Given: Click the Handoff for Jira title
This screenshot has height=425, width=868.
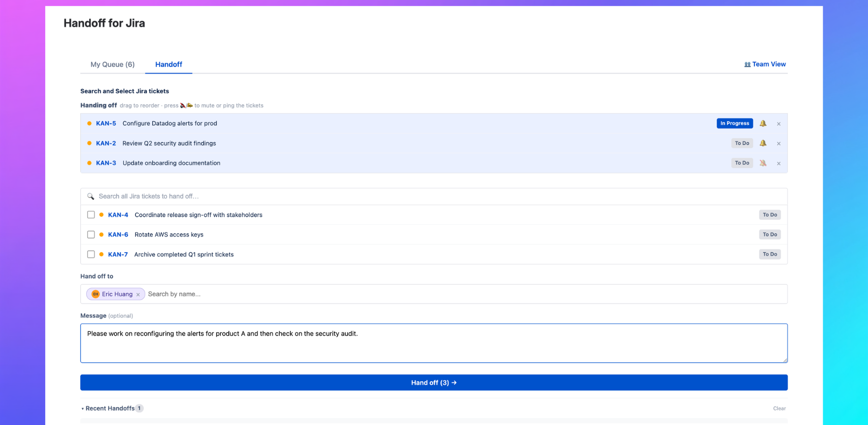Looking at the screenshot, I should point(104,23).
